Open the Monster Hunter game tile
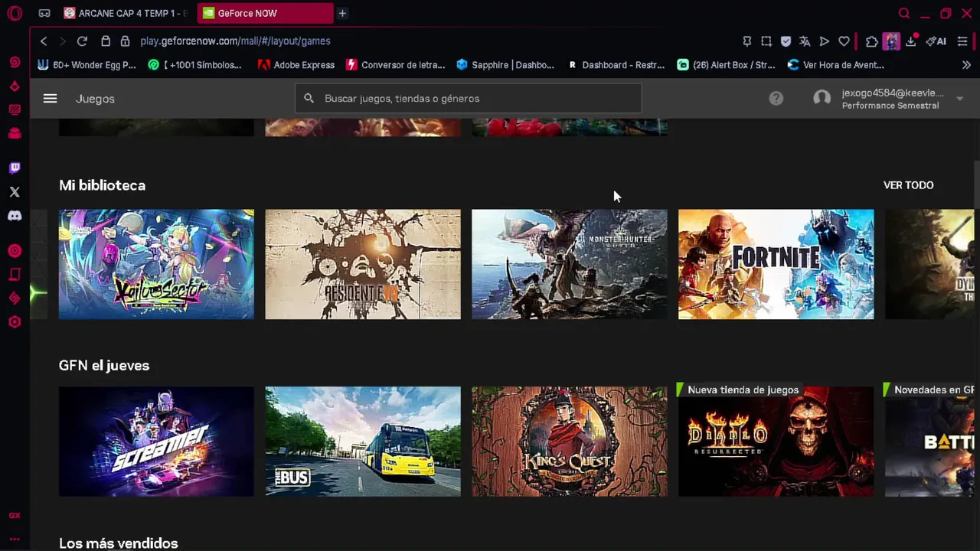 [570, 264]
